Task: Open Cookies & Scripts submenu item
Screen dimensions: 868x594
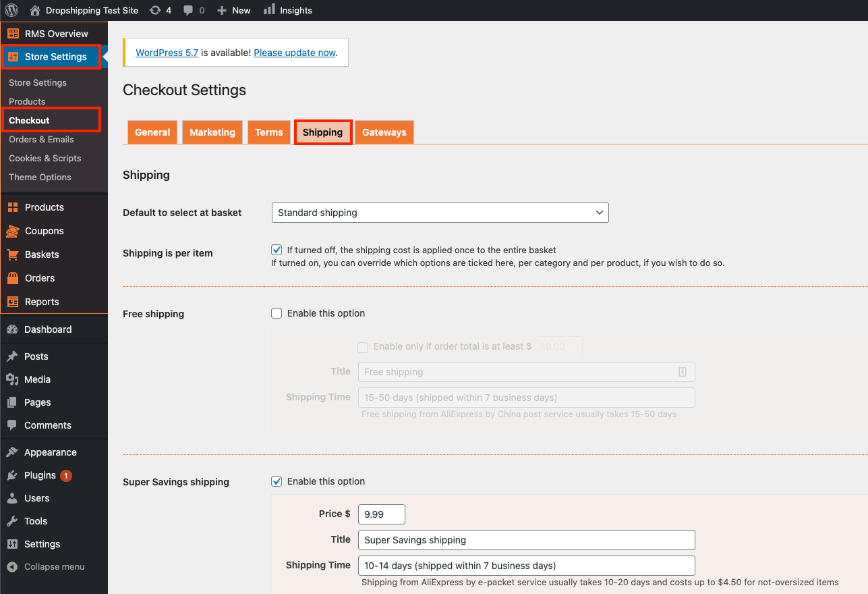Action: tap(45, 158)
